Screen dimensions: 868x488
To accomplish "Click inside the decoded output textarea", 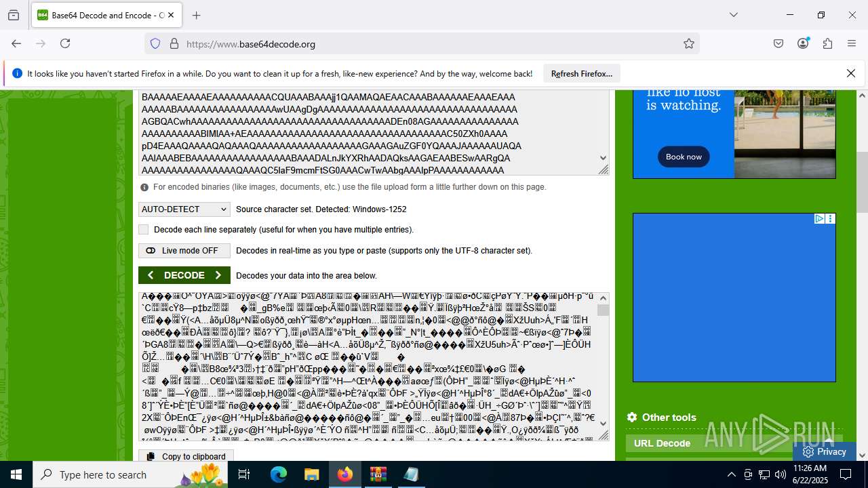I will [x=368, y=366].
